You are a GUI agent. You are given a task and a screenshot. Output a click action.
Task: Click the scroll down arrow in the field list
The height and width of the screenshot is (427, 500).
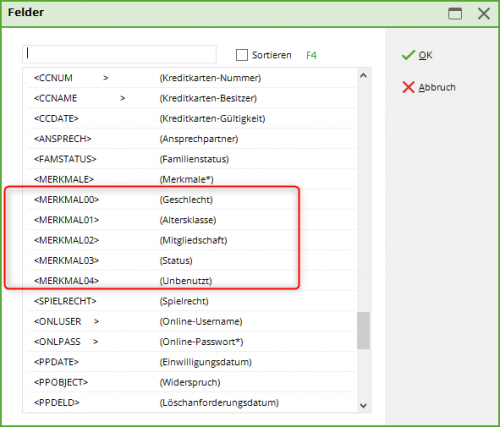point(363,406)
